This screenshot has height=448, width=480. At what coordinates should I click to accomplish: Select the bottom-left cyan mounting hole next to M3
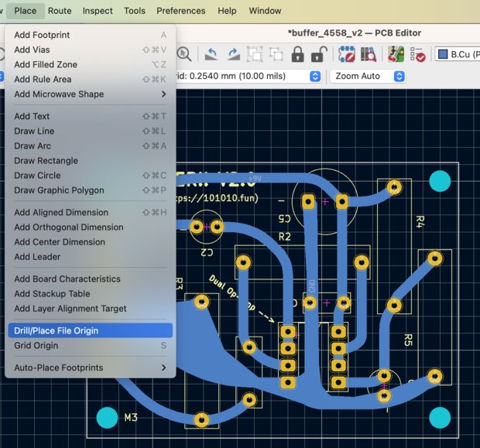(107, 418)
